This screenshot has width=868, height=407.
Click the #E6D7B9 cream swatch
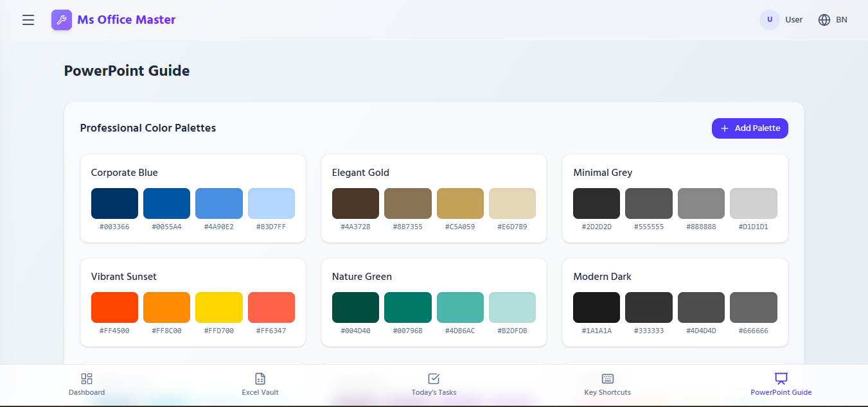click(x=512, y=203)
